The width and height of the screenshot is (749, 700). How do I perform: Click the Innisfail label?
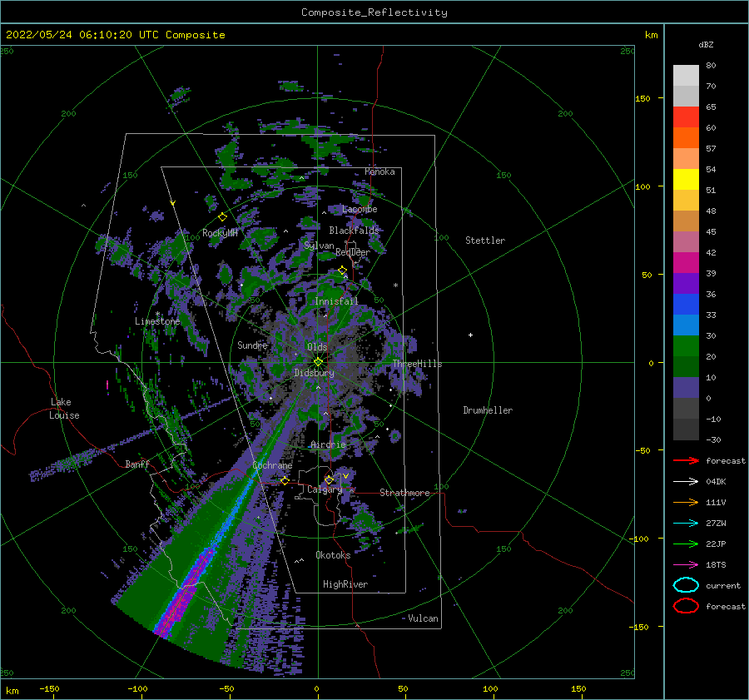coord(336,301)
